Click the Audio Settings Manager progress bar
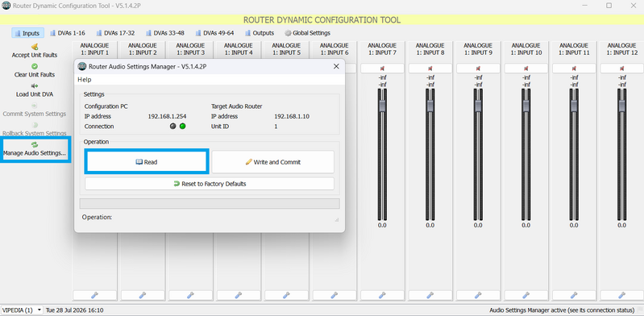The height and width of the screenshot is (316, 644). click(x=210, y=203)
